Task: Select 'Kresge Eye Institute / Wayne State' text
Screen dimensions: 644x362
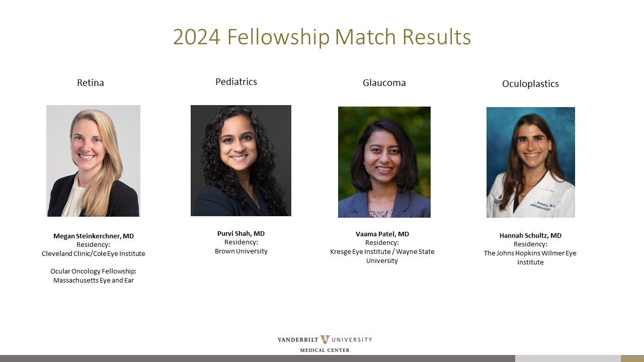Action: coord(382,251)
